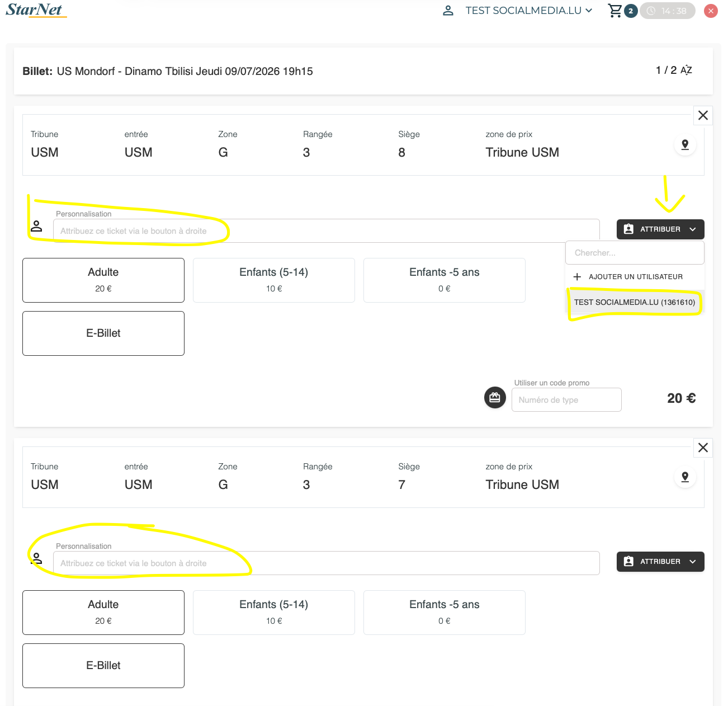
Task: Click the promo code Numéro de type field
Action: (x=566, y=400)
